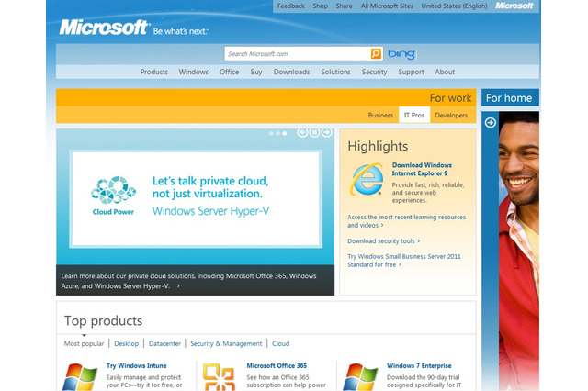The height and width of the screenshot is (391, 588).
Task: Show Datacenter products in Top products
Action: (164, 343)
